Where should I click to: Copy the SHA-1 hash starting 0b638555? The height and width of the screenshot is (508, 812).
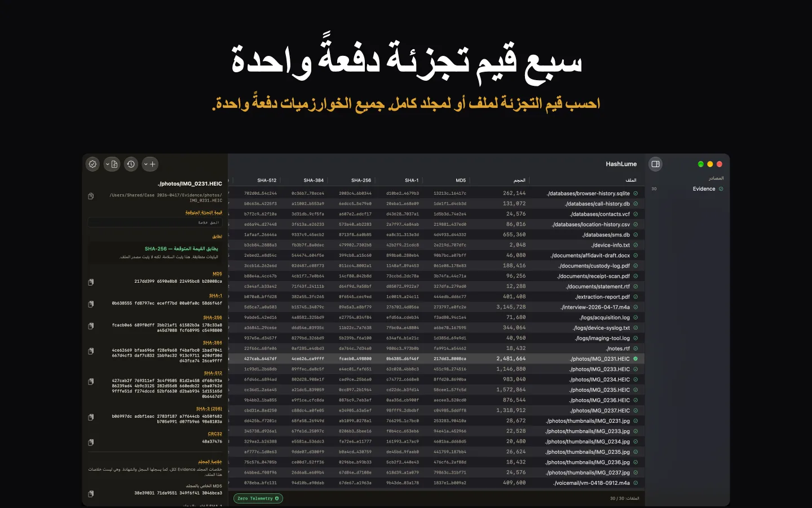click(91, 304)
